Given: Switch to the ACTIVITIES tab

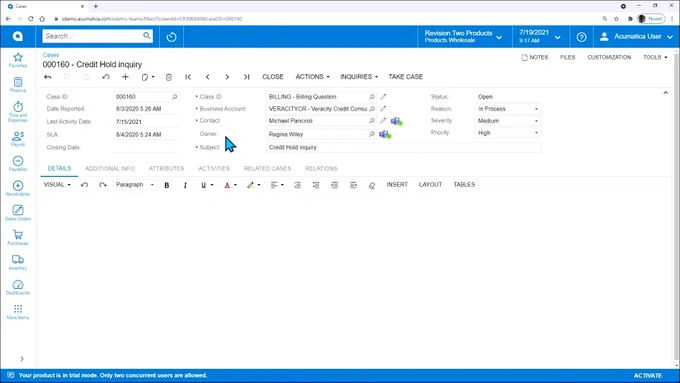Looking at the screenshot, I should click(x=214, y=169).
